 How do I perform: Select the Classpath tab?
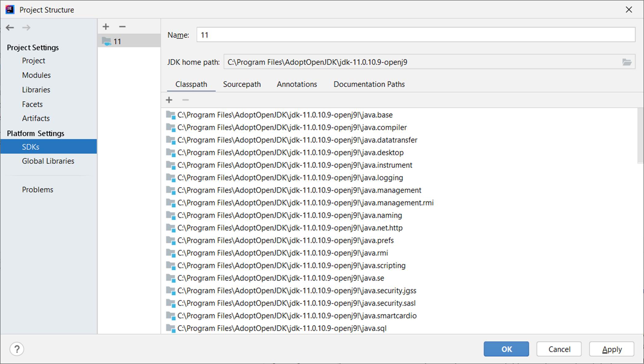point(191,84)
